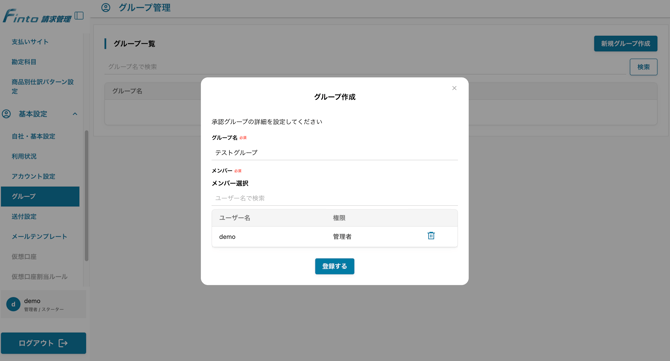The width and height of the screenshot is (670, 361).
Task: Click 新規グループ作成 button
Action: (626, 44)
